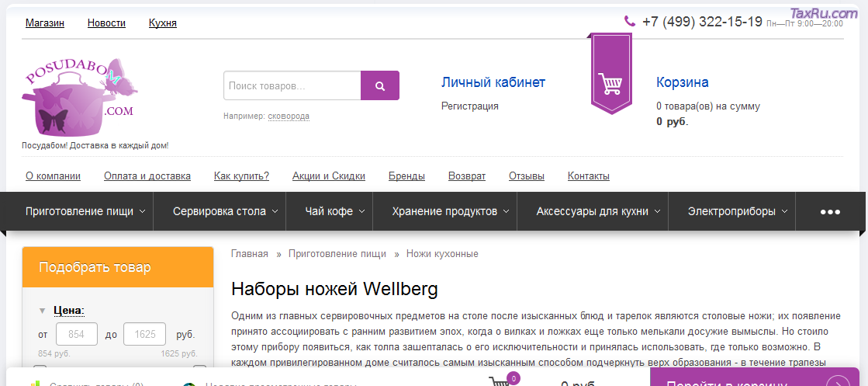Open Как купить? page
This screenshot has height=386, width=868.
coord(241,176)
